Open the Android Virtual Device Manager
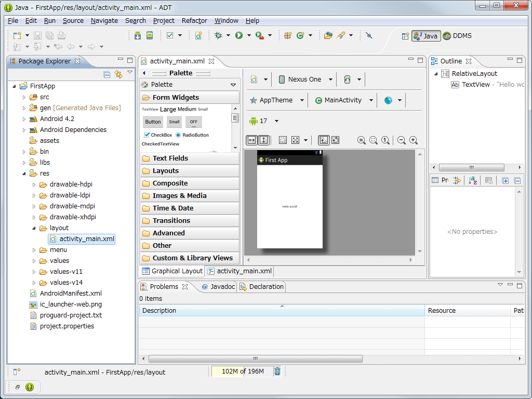This screenshot has width=532, height=399. pos(150,35)
